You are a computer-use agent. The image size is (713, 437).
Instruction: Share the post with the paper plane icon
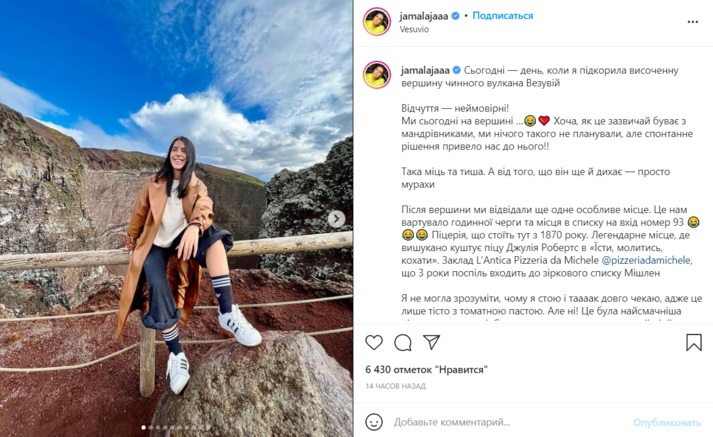pos(431,342)
